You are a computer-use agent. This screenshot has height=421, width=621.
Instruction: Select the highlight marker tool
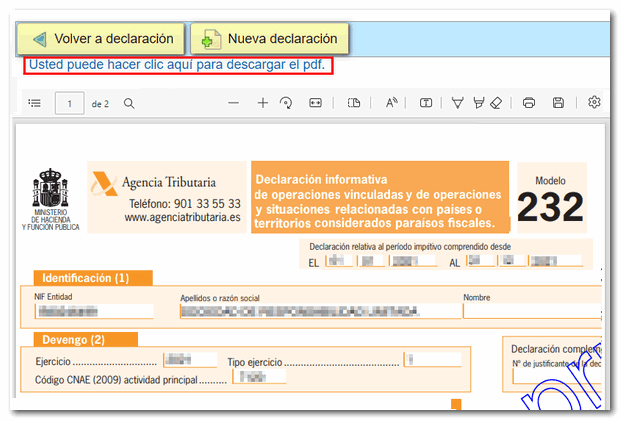click(x=479, y=103)
